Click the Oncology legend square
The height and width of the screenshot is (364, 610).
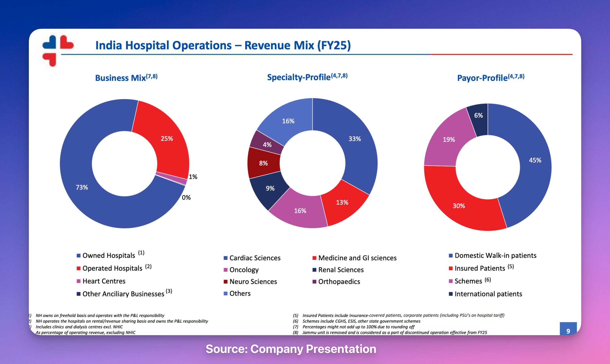[x=225, y=270]
